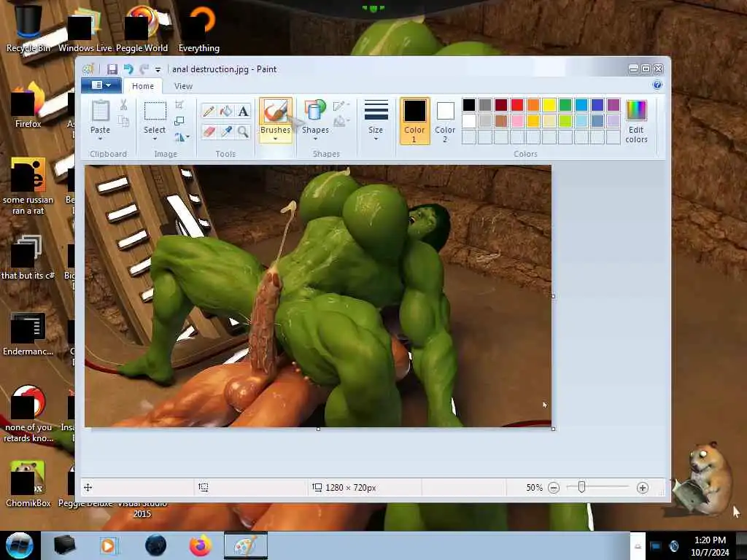Open the Customize Quick Access Toolbar arrow
747x560 pixels.
158,70
